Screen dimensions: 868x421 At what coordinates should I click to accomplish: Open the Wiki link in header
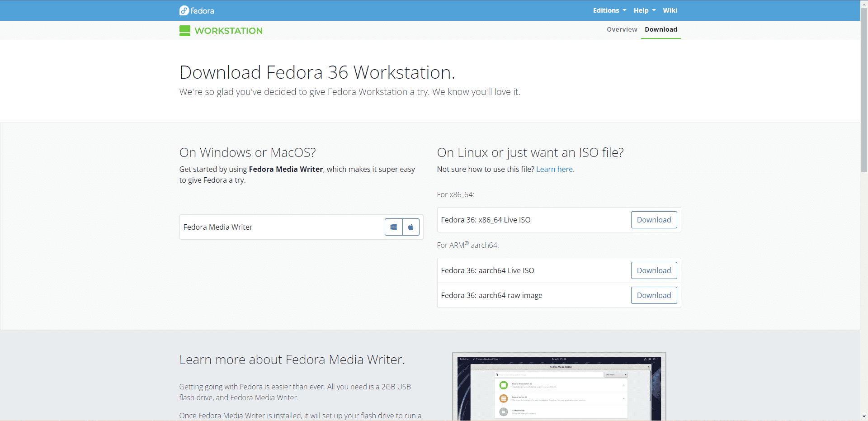point(670,10)
